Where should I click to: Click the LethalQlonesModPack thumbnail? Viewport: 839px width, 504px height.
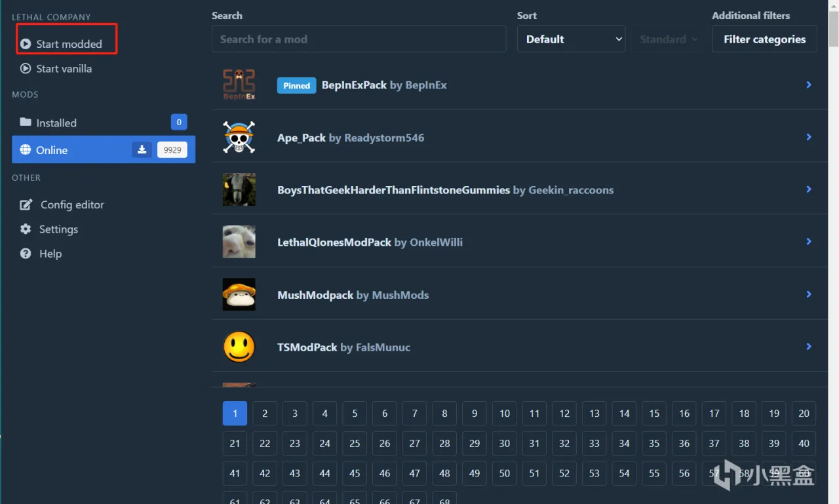(x=239, y=242)
